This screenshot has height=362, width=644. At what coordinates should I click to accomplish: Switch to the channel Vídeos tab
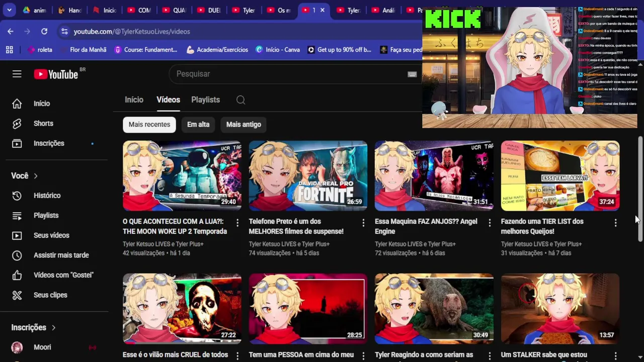pyautogui.click(x=168, y=100)
